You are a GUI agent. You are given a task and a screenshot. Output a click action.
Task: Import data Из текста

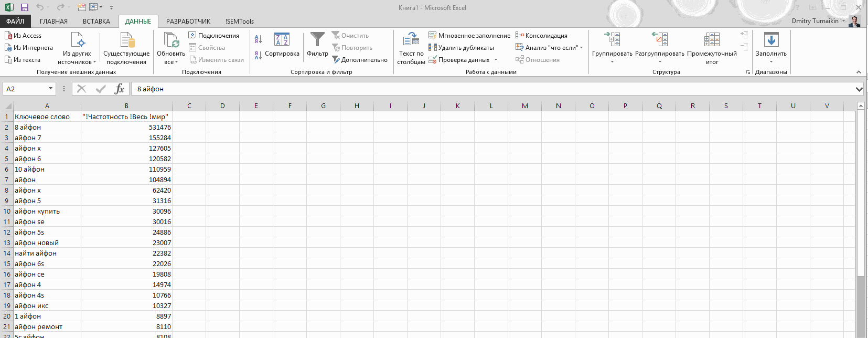pos(23,60)
